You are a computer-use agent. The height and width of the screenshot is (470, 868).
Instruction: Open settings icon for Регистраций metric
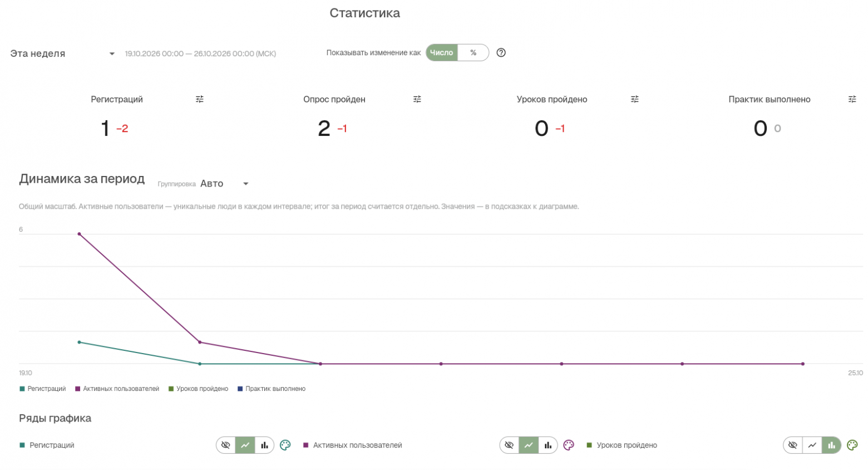click(x=200, y=99)
